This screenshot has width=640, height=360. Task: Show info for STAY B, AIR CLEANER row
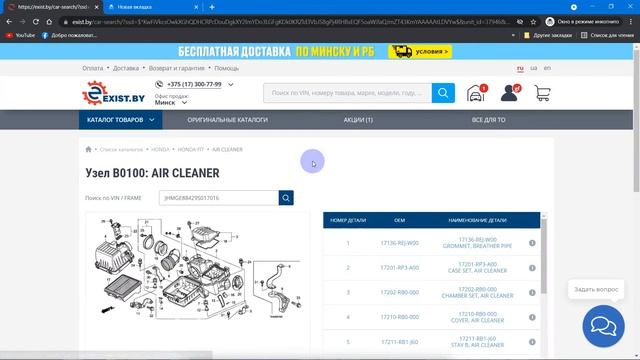[532, 342]
